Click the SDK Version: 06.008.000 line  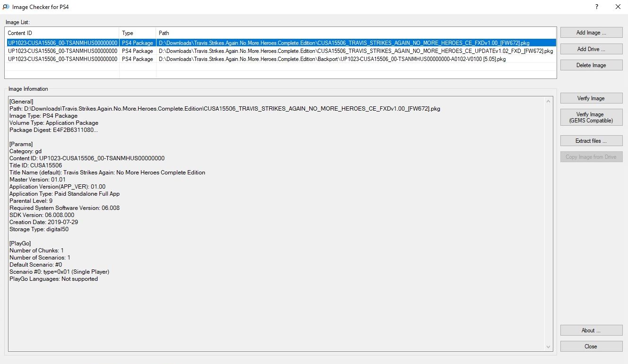[x=42, y=215]
